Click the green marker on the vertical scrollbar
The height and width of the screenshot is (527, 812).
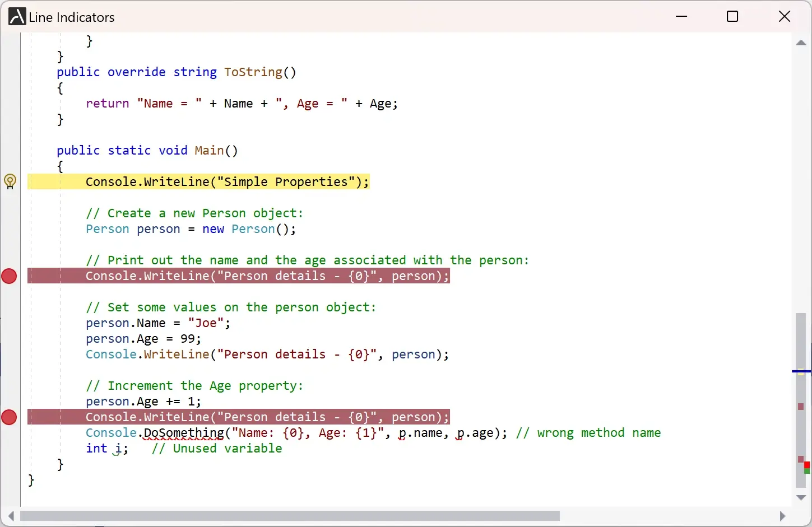point(807,471)
